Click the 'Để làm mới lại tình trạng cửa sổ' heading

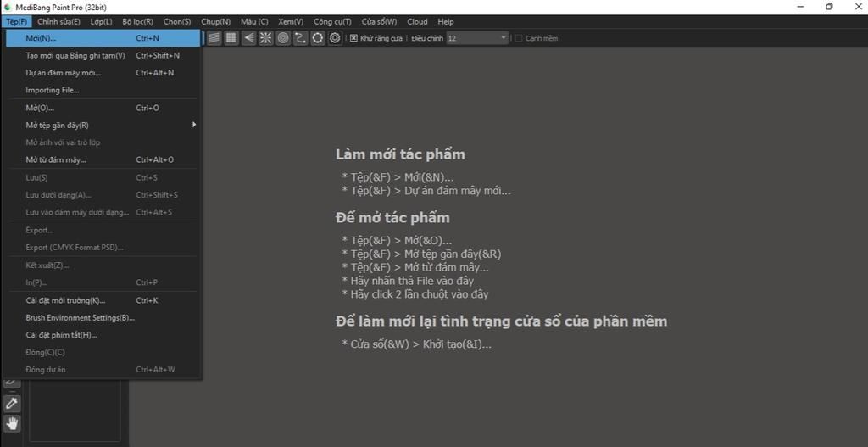(x=502, y=321)
